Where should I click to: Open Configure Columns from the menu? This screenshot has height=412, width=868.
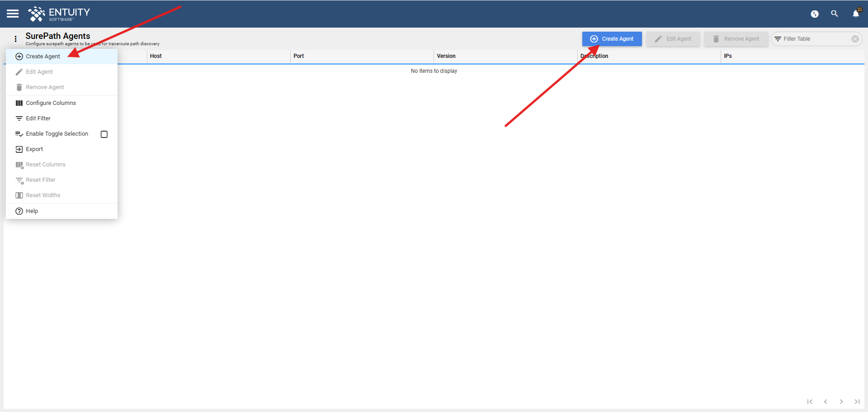click(61, 103)
